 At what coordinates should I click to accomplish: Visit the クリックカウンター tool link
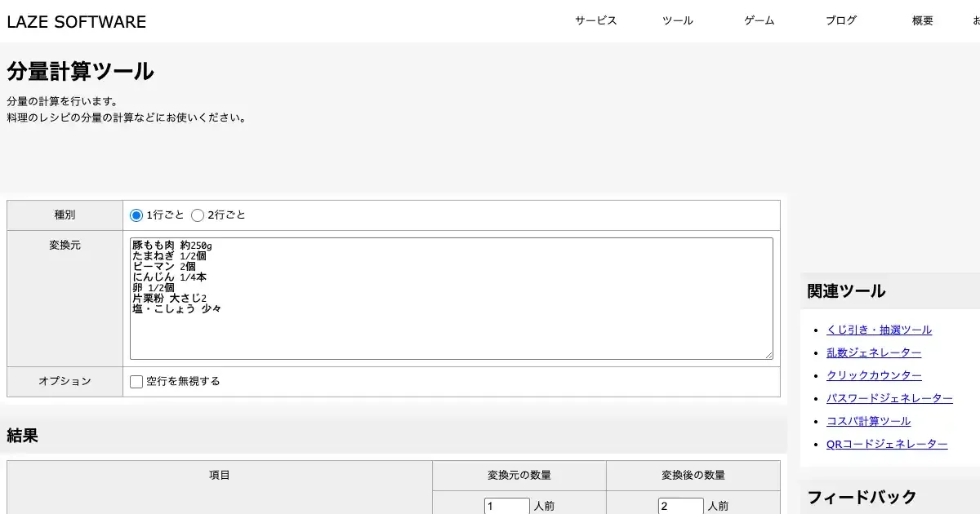click(874, 375)
